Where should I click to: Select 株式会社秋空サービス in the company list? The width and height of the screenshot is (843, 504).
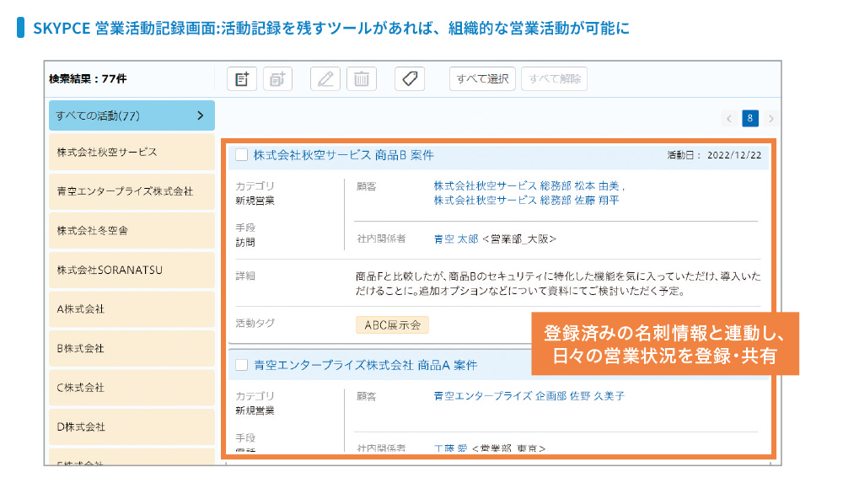pyautogui.click(x=132, y=153)
